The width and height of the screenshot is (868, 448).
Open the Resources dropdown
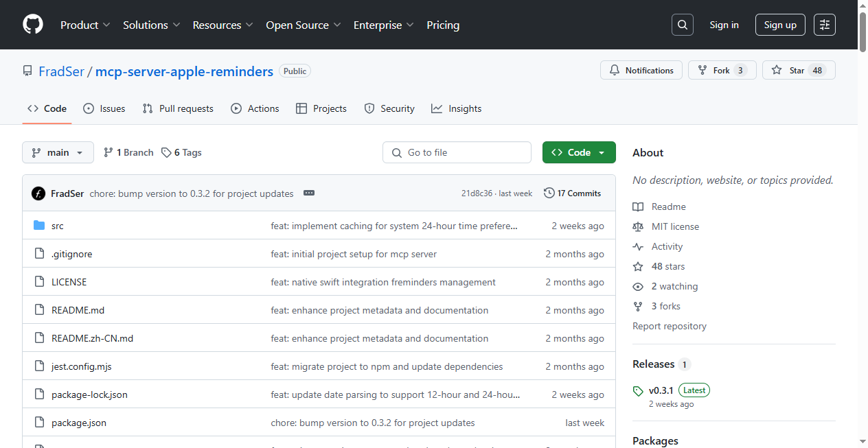pos(223,25)
